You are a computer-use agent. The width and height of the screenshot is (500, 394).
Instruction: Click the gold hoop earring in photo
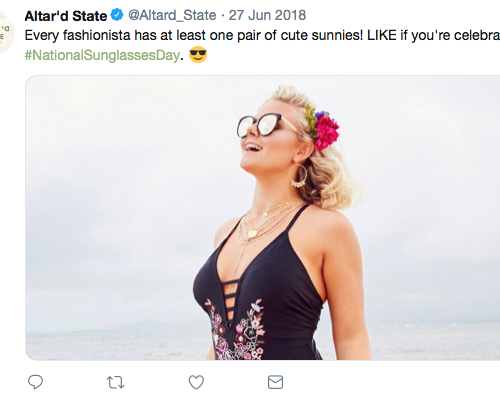coord(298,175)
